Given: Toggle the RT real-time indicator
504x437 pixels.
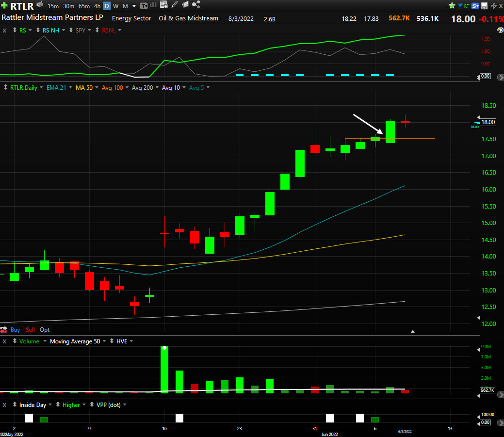Looking at the screenshot, I should point(466,6).
